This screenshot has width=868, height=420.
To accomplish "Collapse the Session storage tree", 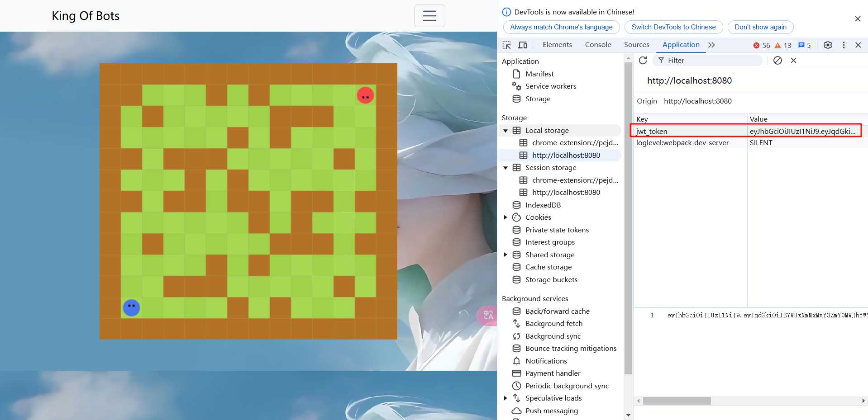I will coord(506,168).
